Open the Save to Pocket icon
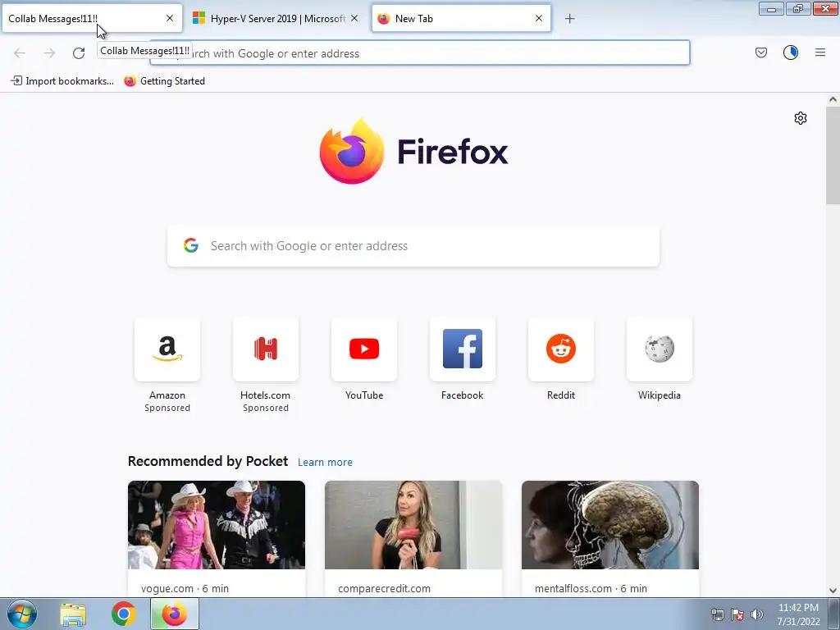Screen dimensions: 840x630 coord(760,52)
